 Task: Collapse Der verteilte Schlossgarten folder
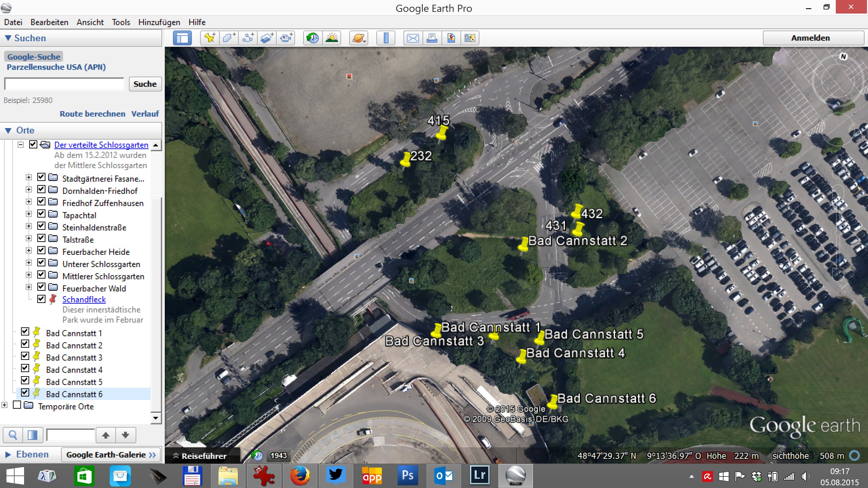(x=21, y=145)
